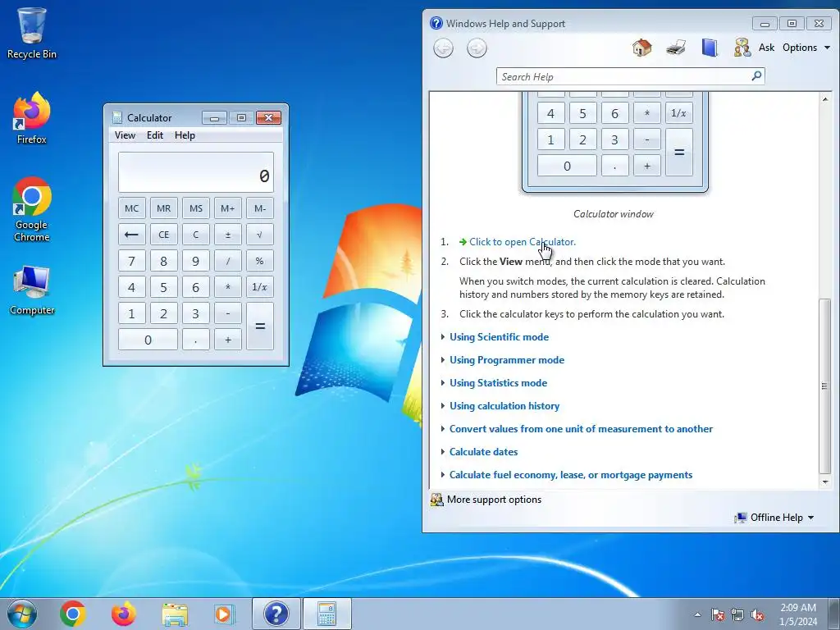
Task: Click the More support options icon
Action: tap(436, 500)
